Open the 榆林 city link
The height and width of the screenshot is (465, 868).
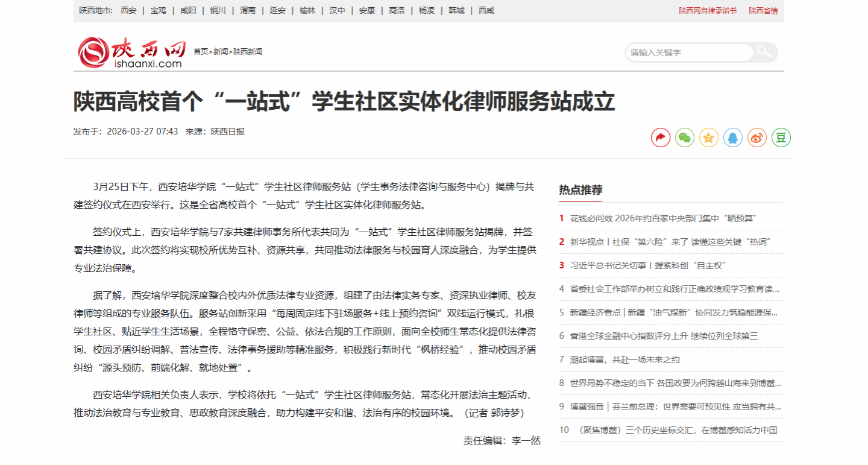pos(307,10)
